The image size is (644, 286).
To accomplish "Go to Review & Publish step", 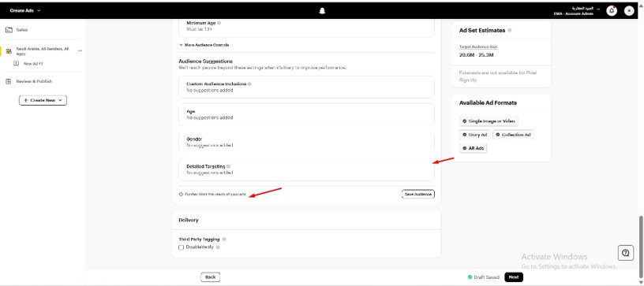I will click(x=34, y=81).
